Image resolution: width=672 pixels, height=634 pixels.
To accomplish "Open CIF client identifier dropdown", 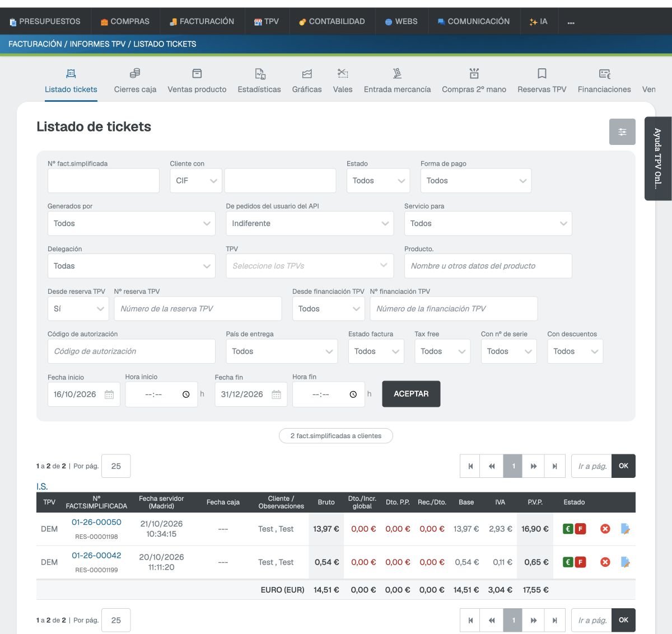I will [196, 181].
